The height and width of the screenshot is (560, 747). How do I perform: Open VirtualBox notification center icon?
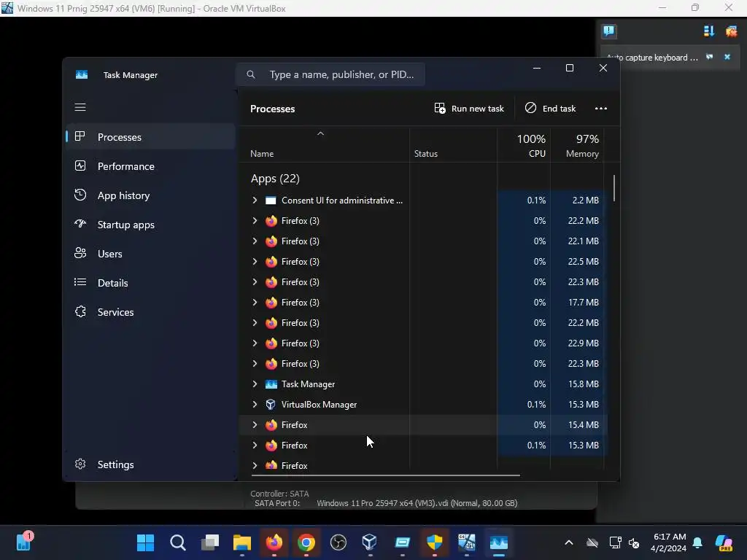tap(609, 31)
